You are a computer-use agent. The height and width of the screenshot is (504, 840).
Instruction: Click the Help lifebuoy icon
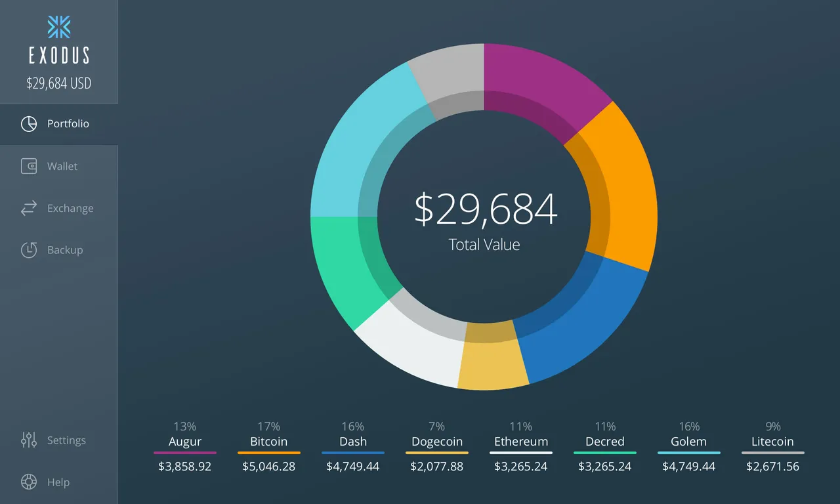pos(29,482)
